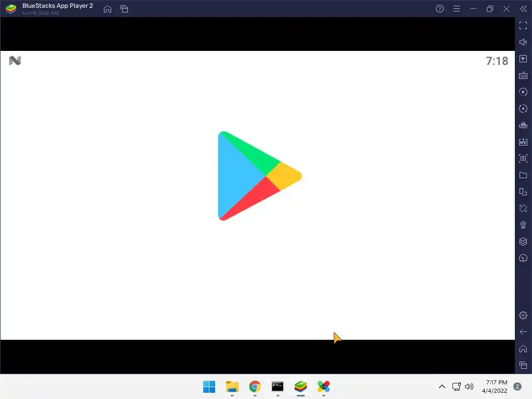532x399 pixels.
Task: Open the notification badge showing 2
Action: click(517, 387)
